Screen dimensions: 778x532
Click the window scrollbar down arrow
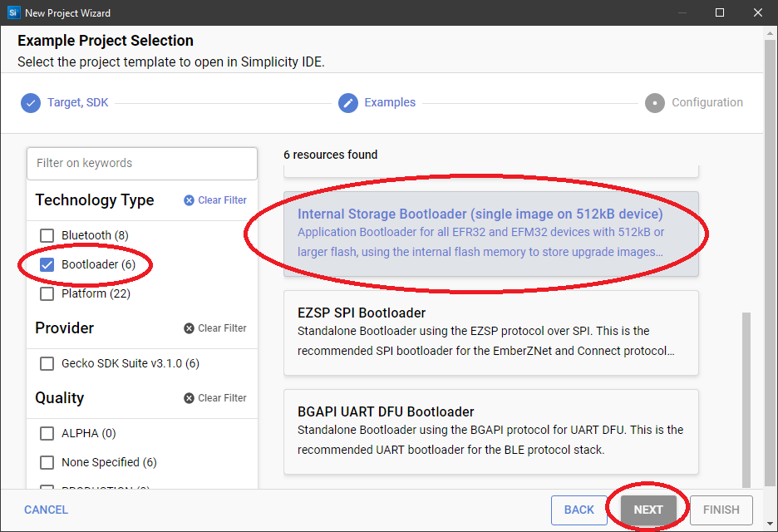(770, 524)
